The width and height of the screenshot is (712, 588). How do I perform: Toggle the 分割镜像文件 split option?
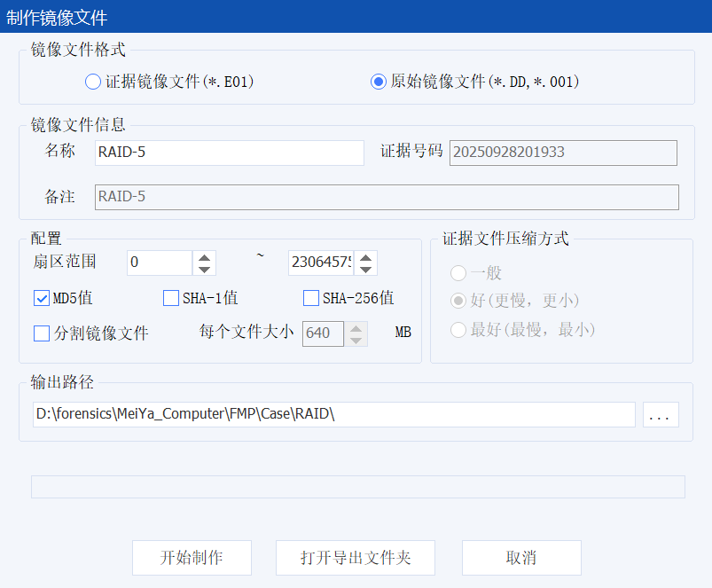(42, 333)
